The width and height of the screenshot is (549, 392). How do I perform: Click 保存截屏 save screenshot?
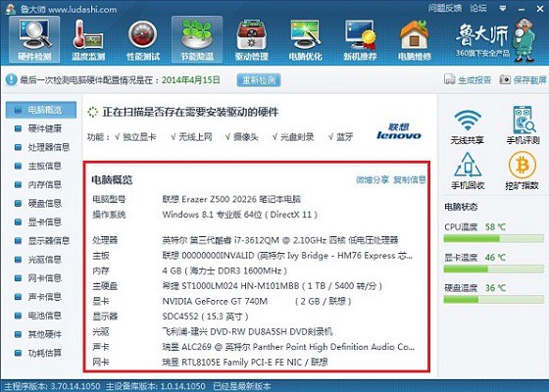click(523, 79)
